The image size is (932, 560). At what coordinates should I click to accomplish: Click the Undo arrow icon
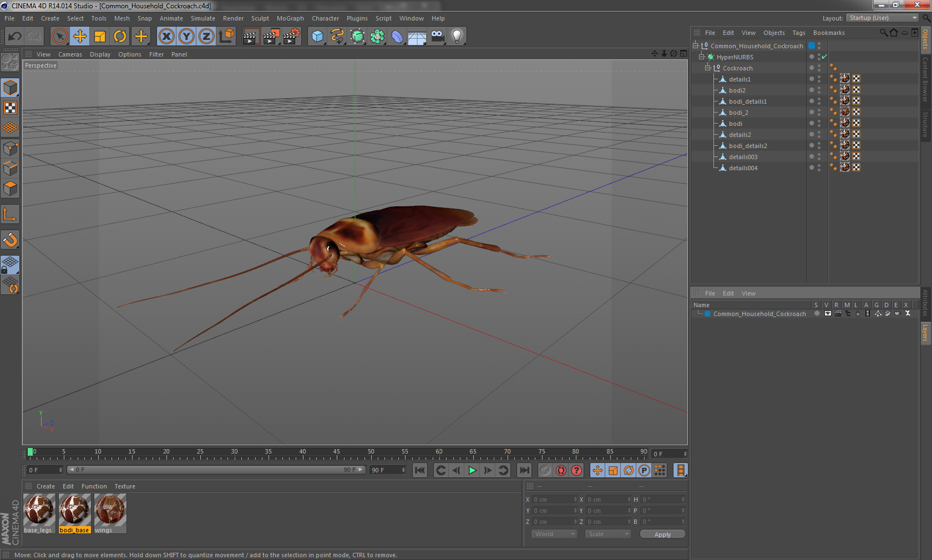(x=15, y=37)
